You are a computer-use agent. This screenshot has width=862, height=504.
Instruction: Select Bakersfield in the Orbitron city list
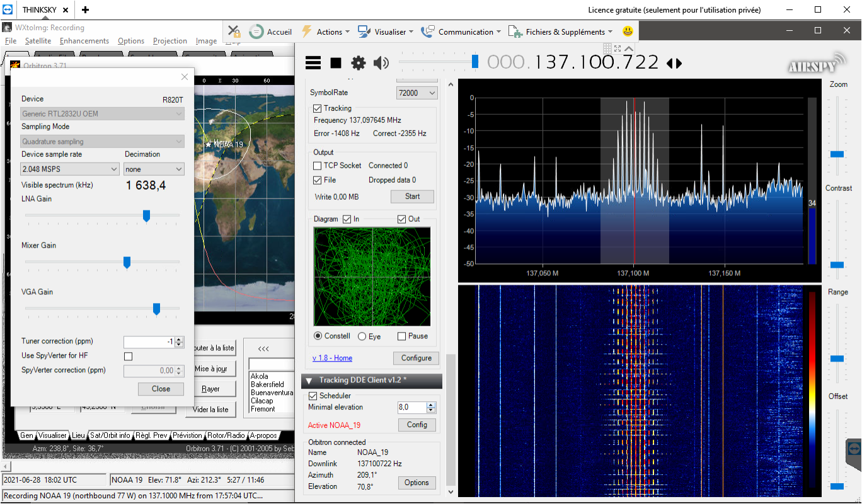[x=268, y=384]
